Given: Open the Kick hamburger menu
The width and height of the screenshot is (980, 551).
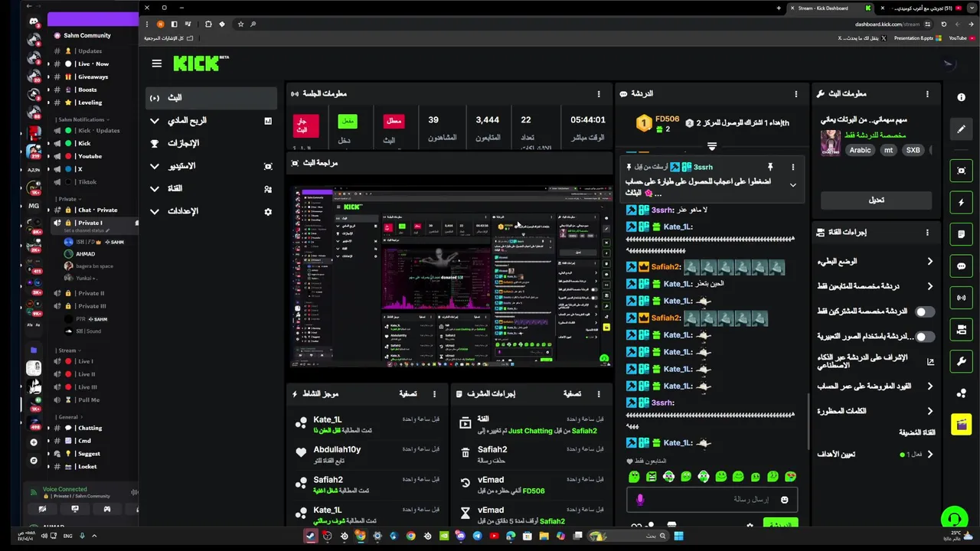Looking at the screenshot, I should coord(156,64).
